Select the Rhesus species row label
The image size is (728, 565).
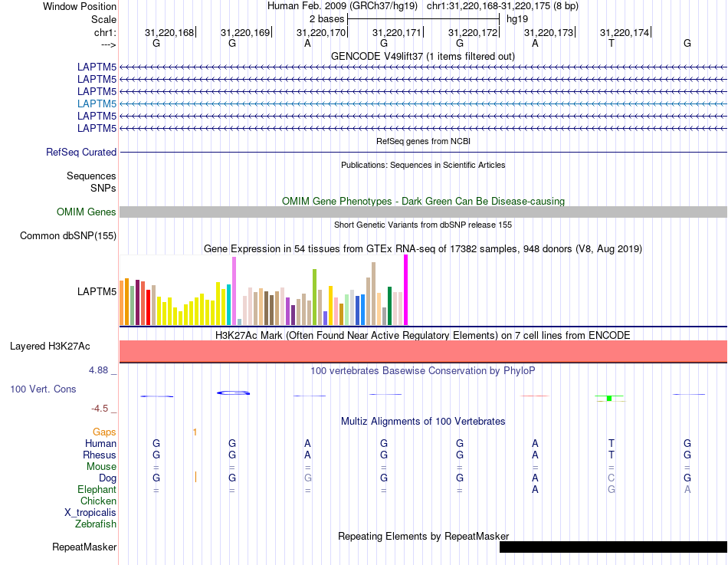(100, 455)
